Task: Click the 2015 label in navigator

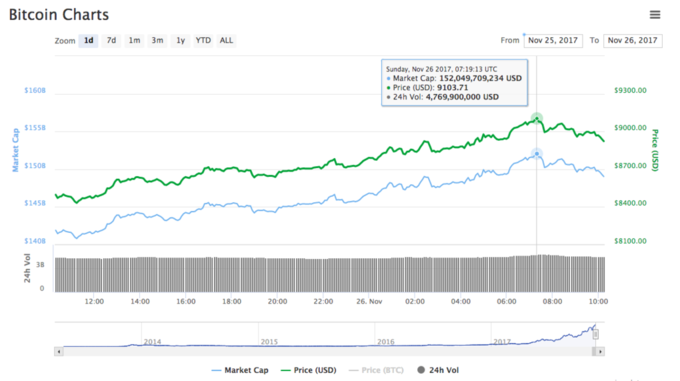Action: [x=269, y=342]
